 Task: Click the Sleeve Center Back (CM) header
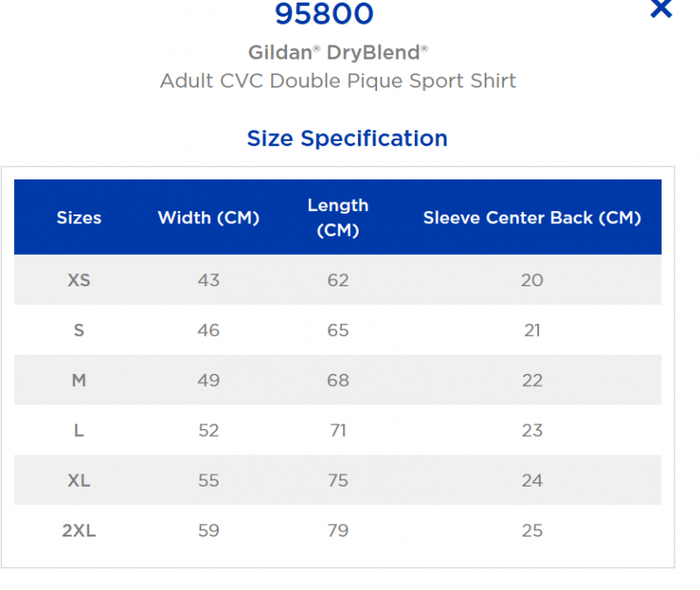coord(532,218)
